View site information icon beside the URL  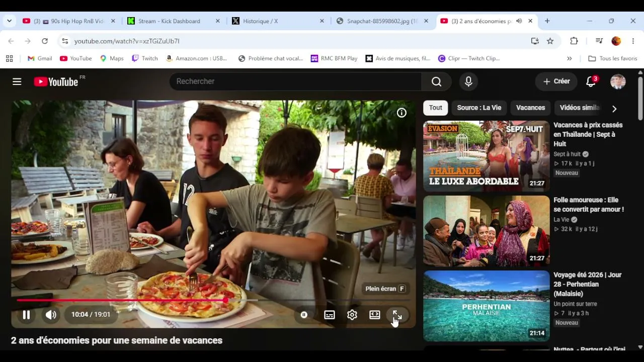64,41
